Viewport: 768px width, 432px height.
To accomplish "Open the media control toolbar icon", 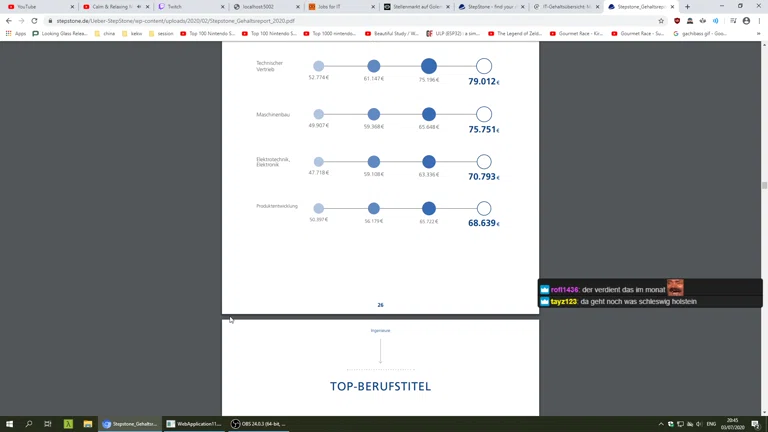I will click(733, 21).
